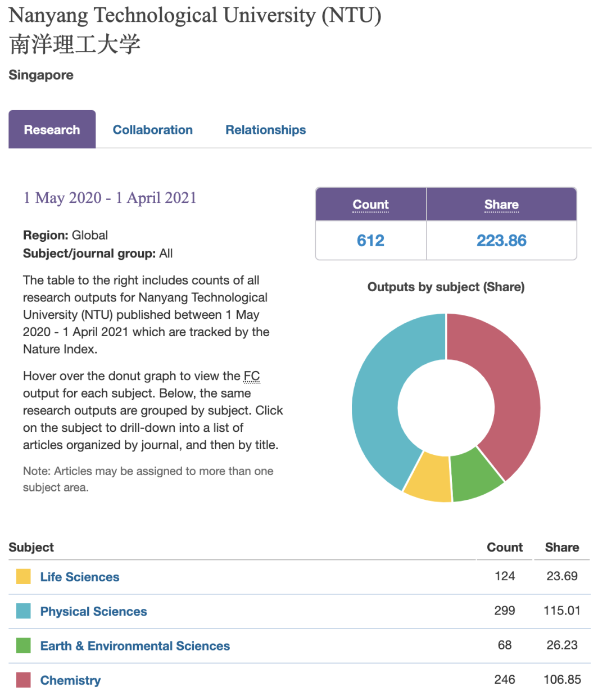Open the Research tab
The width and height of the screenshot is (607, 700).
click(x=52, y=130)
